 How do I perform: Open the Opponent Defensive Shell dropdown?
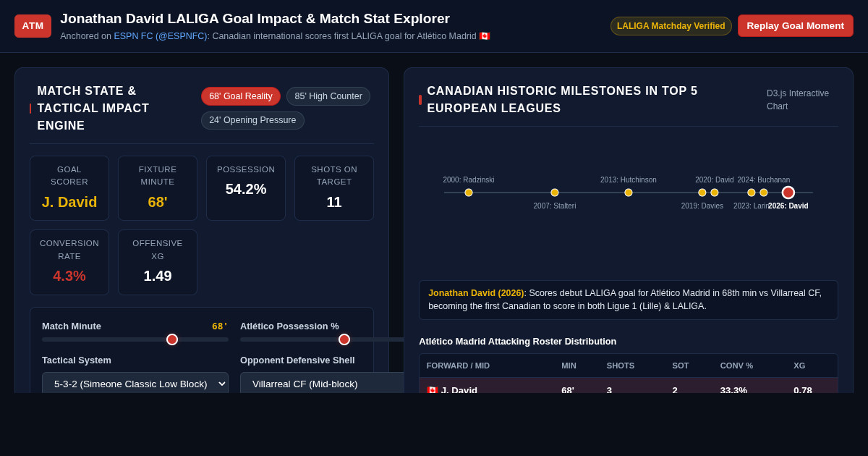[322, 383]
